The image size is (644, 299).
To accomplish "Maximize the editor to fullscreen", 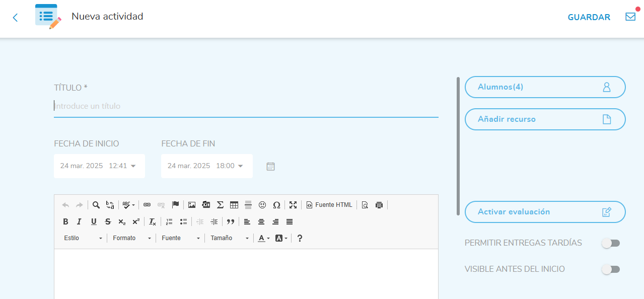I will click(293, 205).
